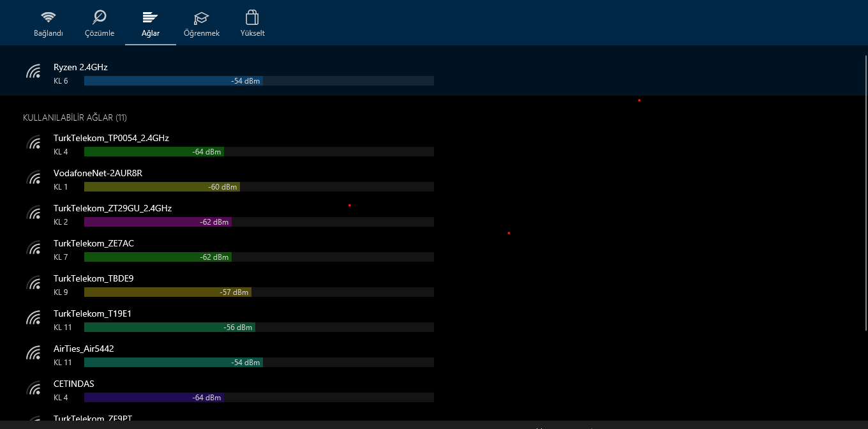Click the KL 9 channel label of TurkTelekom_TBDE9
This screenshot has width=868, height=429.
click(x=61, y=292)
